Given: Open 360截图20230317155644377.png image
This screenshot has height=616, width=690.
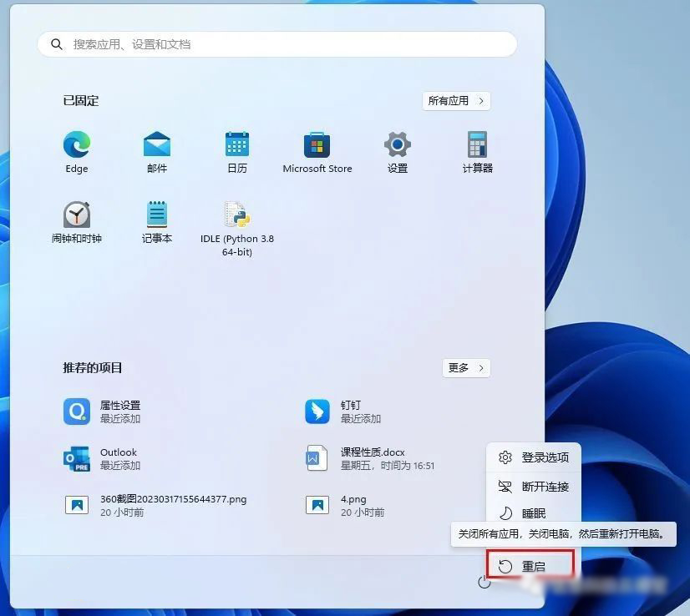Looking at the screenshot, I should [155, 505].
